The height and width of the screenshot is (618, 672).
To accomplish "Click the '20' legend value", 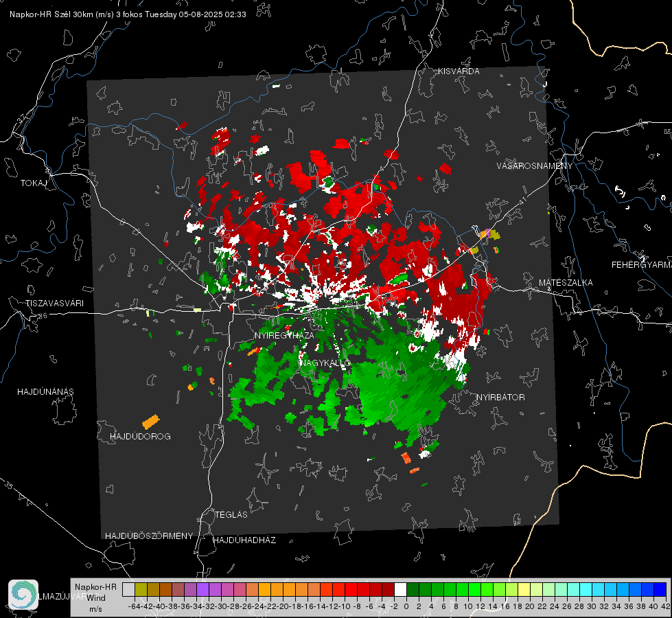I will click(x=530, y=606).
